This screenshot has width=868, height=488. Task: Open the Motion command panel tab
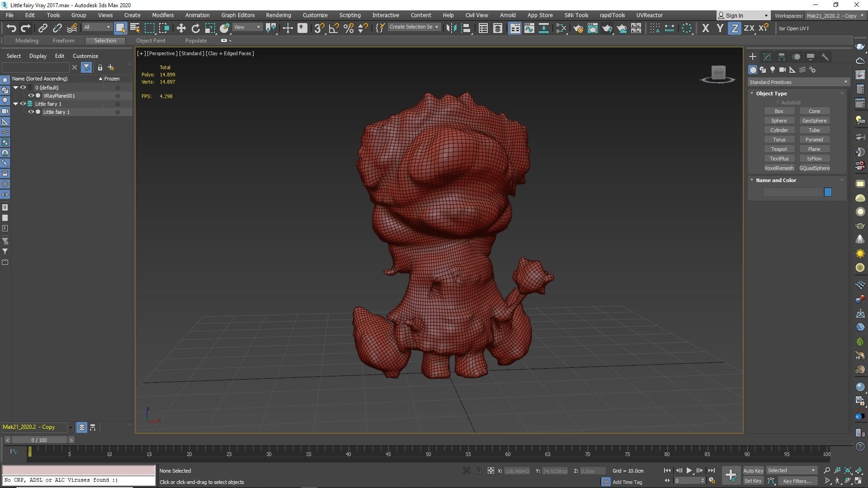[x=796, y=56]
